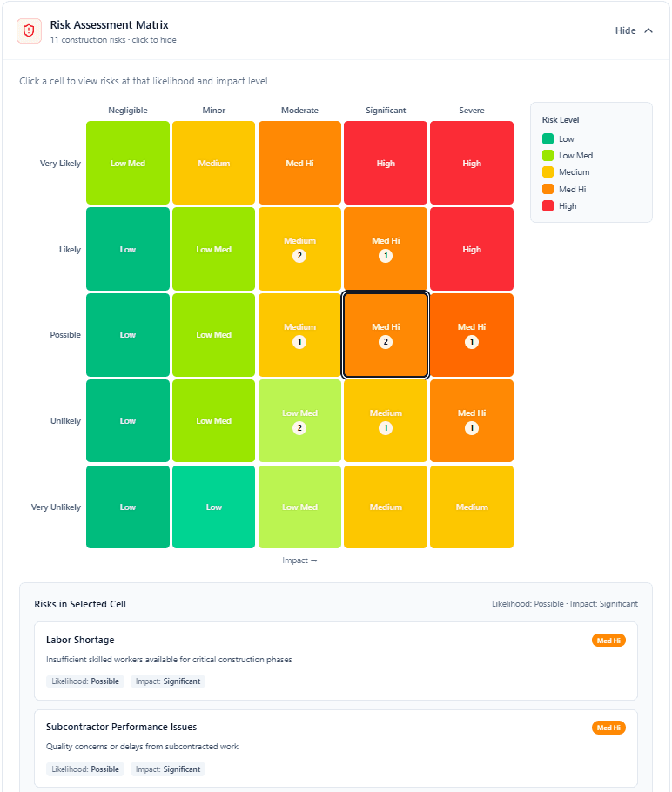Screen dimensions: 672x792
Task: Click the Likelihood Possible tag under Labor Shortage
Action: pyautogui.click(x=84, y=681)
